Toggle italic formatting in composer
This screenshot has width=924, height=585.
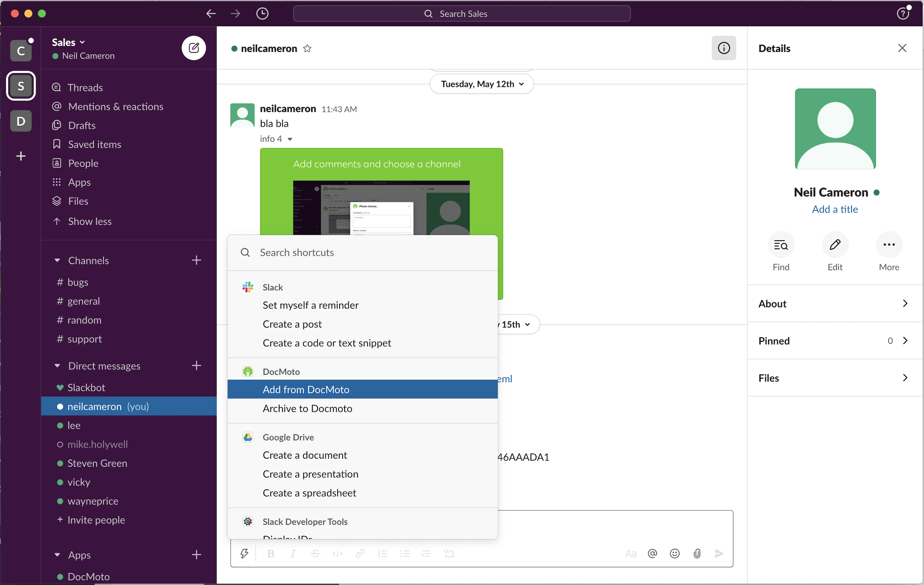[293, 553]
